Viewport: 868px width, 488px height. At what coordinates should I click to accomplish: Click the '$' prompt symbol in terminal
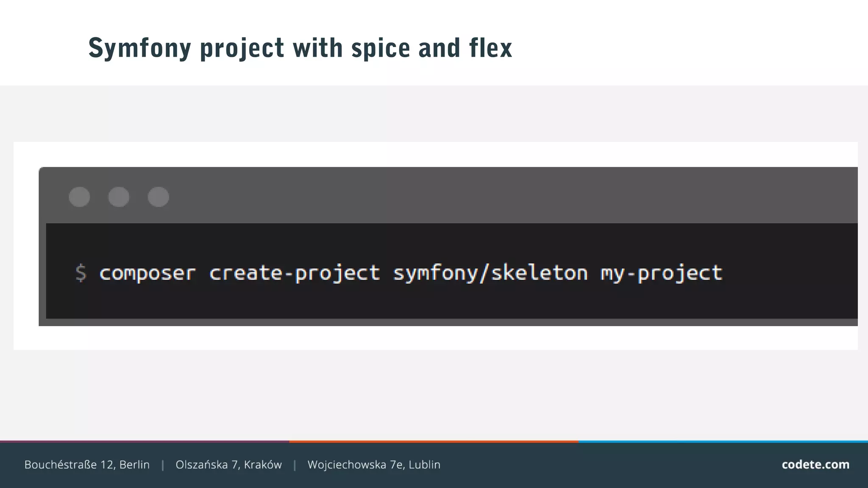81,273
